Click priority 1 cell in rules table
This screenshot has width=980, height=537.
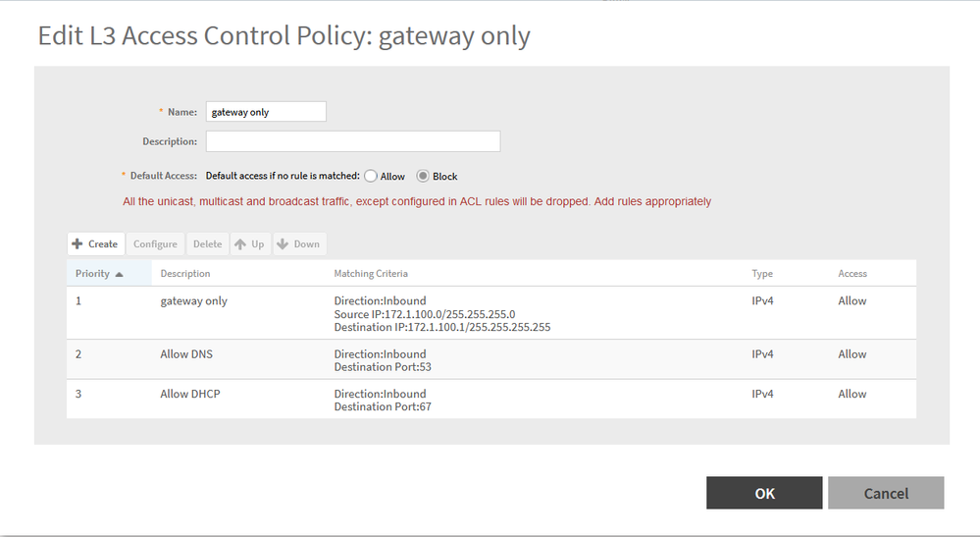(x=78, y=301)
